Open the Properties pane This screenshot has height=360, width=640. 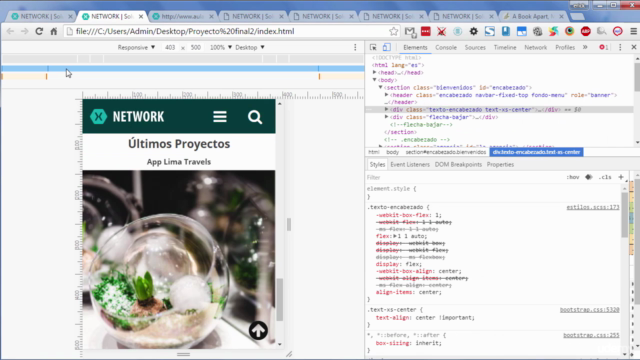(500, 164)
